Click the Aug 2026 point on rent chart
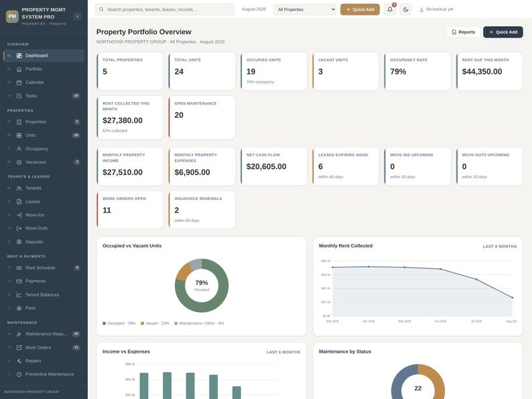 [x=513, y=298]
